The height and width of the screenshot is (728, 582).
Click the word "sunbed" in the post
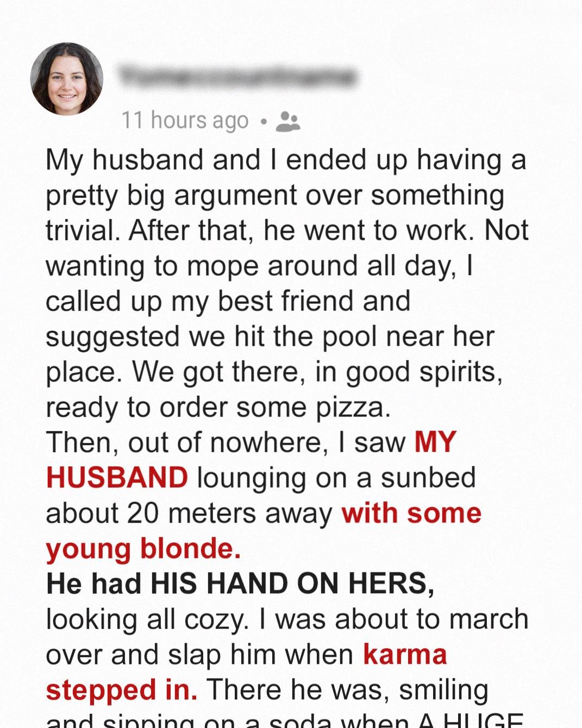tap(428, 477)
